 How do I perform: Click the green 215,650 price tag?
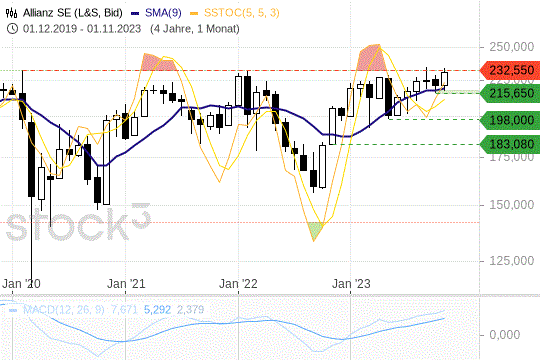click(510, 93)
